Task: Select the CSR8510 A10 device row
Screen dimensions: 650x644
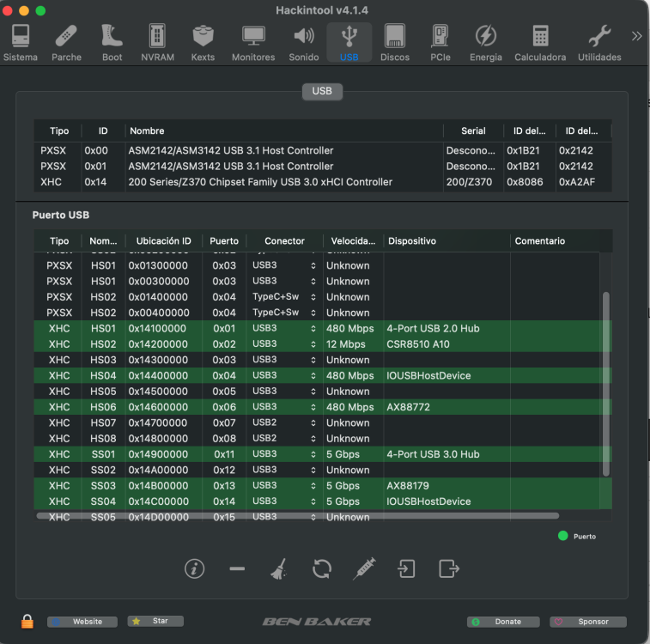Action: [323, 344]
